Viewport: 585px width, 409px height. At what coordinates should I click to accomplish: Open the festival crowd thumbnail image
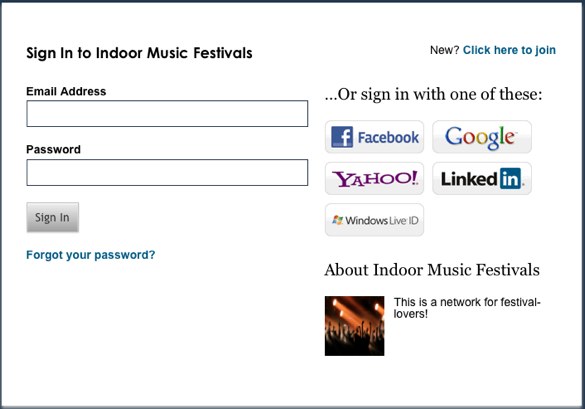(354, 326)
